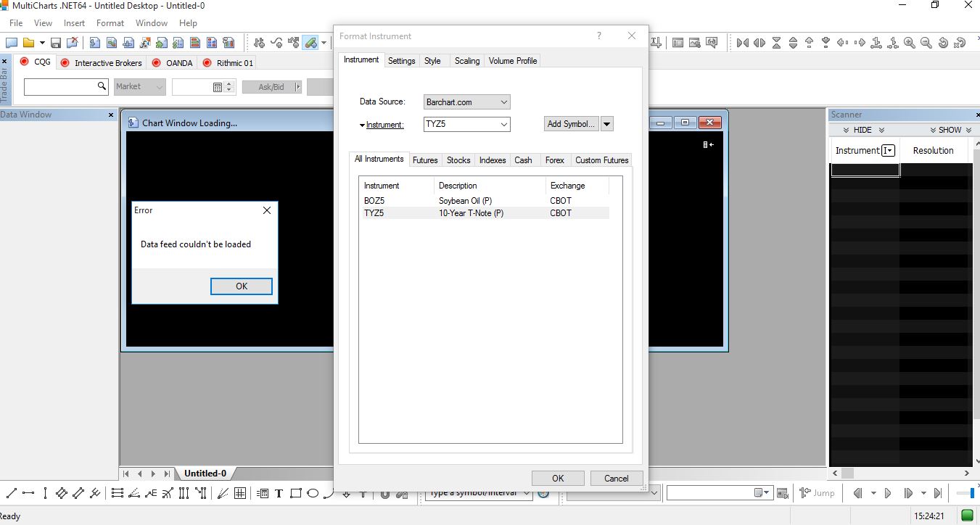Open the File menu
980x525 pixels.
16,23
